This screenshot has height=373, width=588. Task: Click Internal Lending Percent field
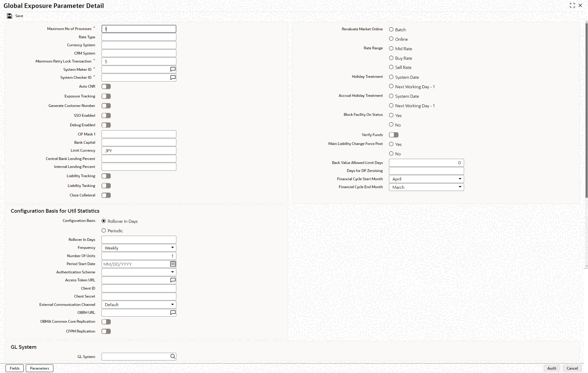click(x=139, y=167)
